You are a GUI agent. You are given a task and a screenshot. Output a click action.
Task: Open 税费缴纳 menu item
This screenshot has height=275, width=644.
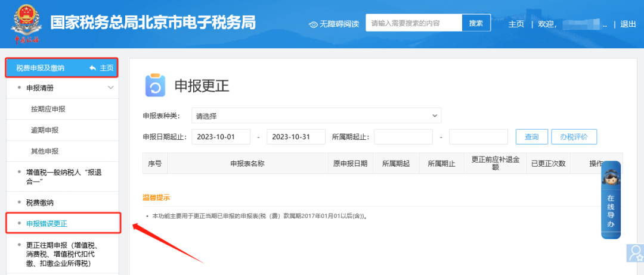40,202
